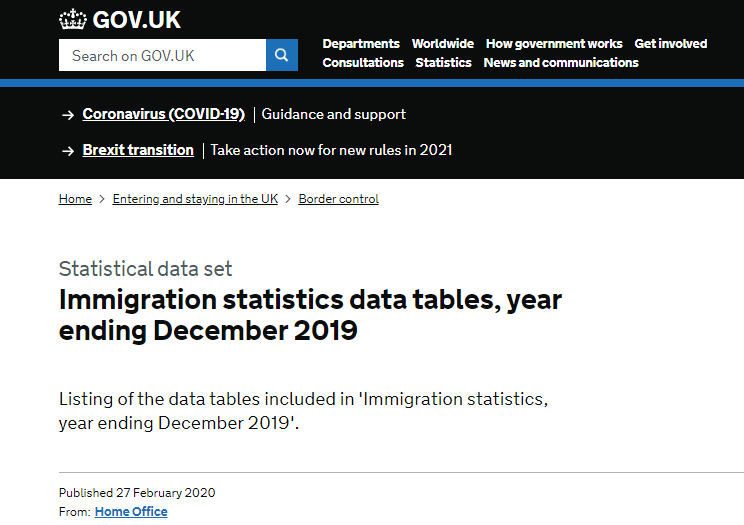Click the arrow icon beside Brexit transition

68,151
